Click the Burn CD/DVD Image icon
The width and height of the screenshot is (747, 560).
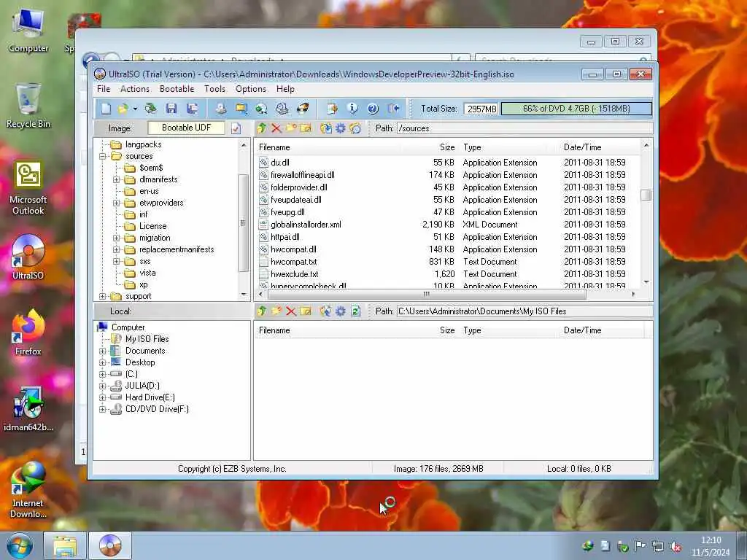coord(303,109)
